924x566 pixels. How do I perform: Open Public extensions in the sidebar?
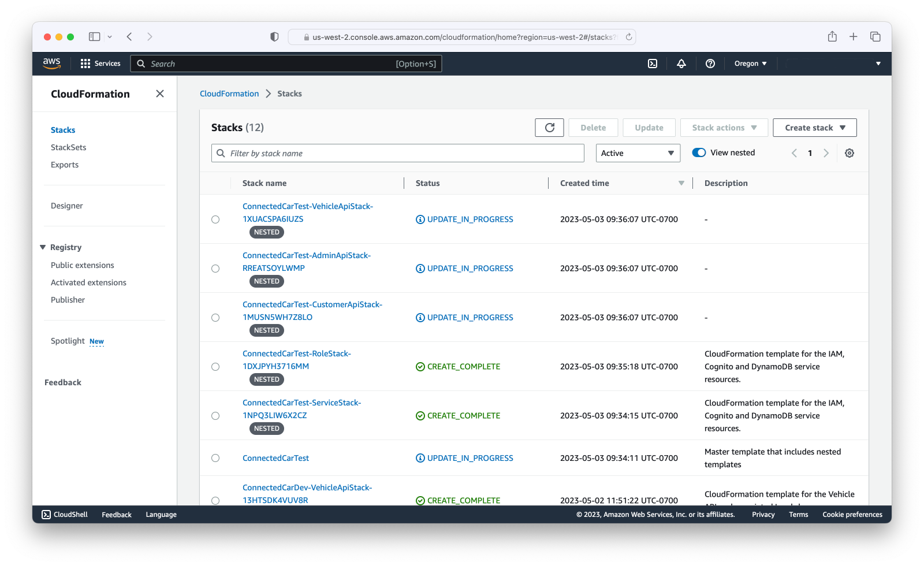[83, 265]
